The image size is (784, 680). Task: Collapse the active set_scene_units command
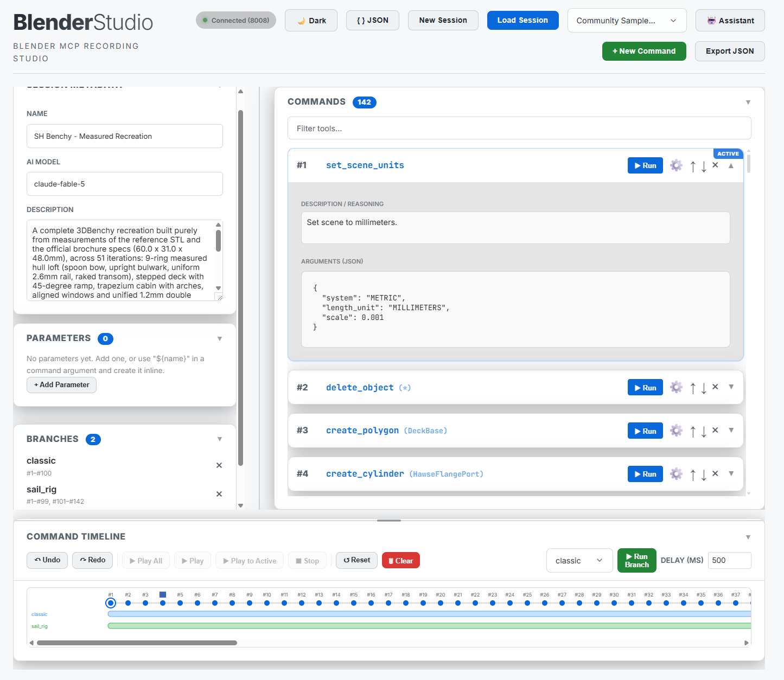coord(731,165)
